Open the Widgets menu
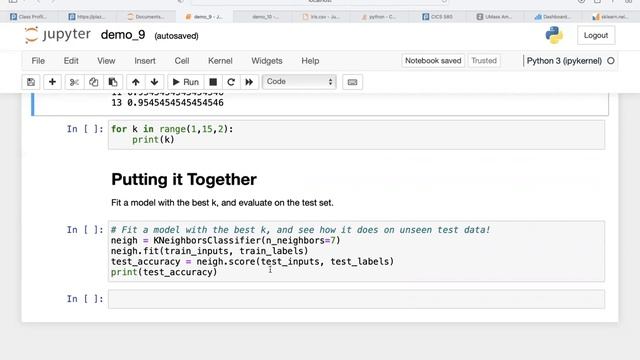The image size is (640, 360). (x=267, y=61)
